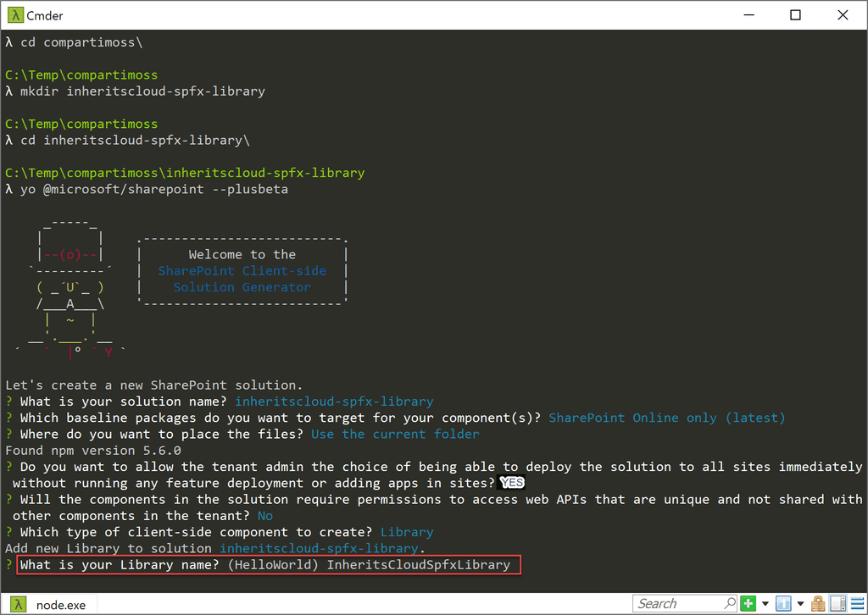Open the dropdown arrow beside the green plus

coord(765,604)
